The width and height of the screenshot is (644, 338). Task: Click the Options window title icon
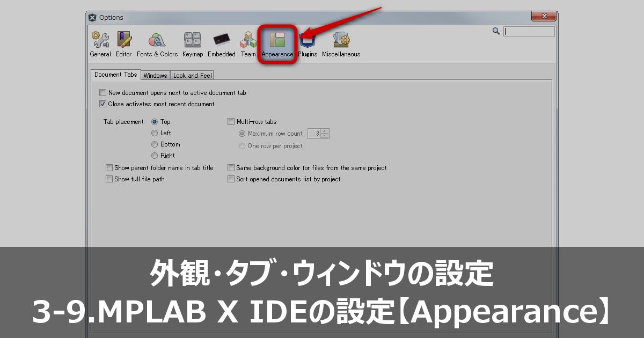pos(92,17)
